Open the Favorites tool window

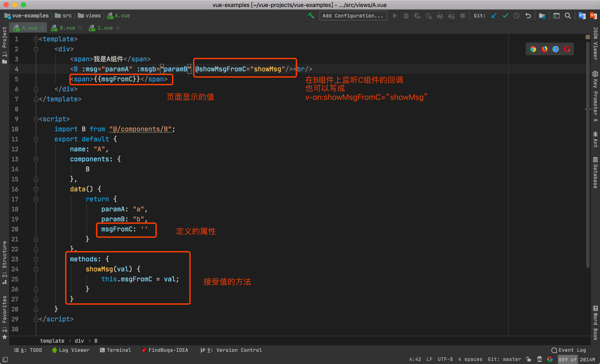coord(5,318)
